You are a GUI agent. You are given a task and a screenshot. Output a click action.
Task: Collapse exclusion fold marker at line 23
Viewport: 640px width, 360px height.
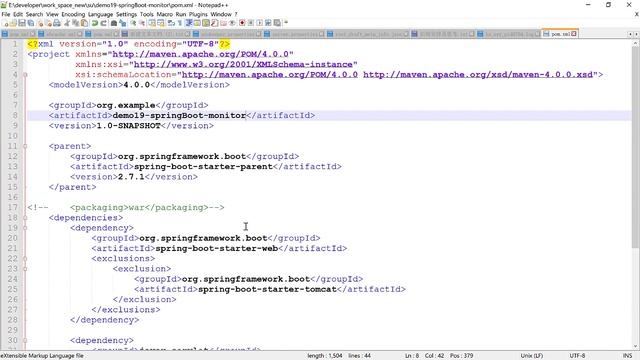point(25,269)
